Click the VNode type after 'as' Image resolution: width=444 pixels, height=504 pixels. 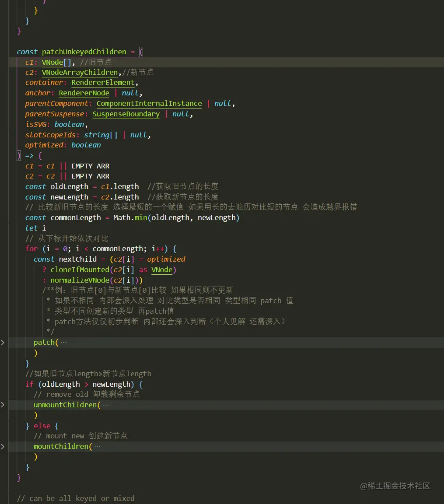pos(162,269)
